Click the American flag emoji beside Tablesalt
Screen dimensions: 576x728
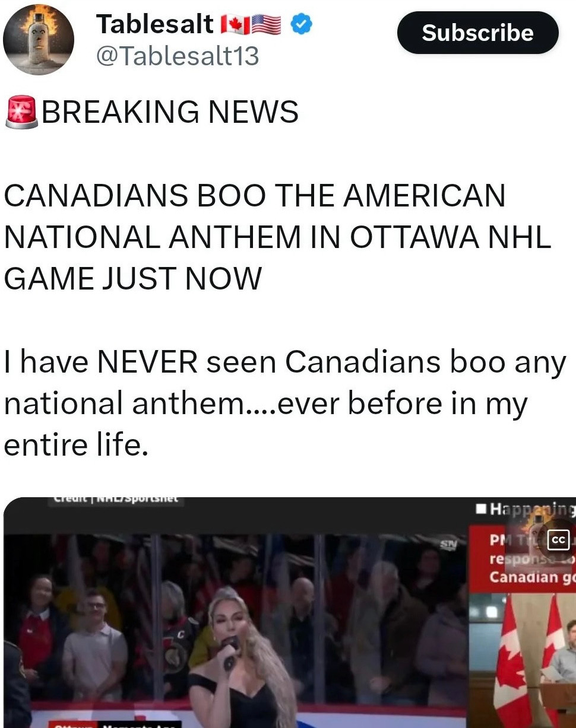tap(266, 25)
